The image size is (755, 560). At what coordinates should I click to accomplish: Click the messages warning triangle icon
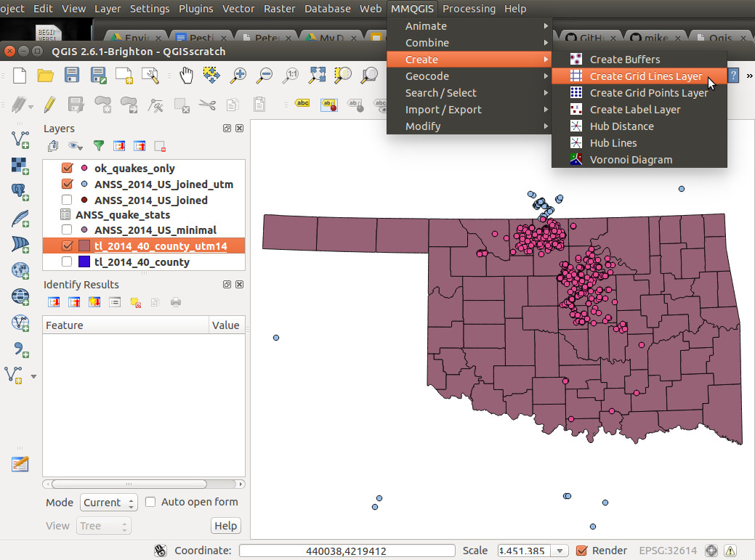(730, 551)
